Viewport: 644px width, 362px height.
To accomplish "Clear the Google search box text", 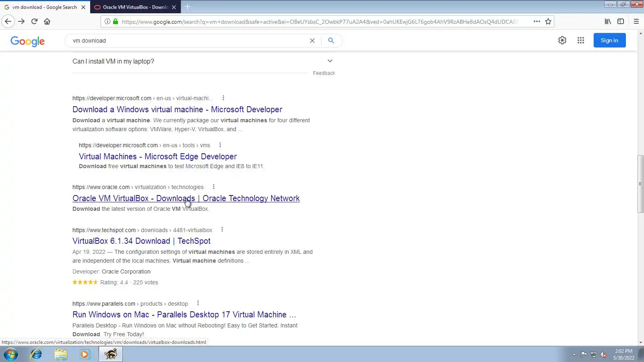I will click(x=312, y=41).
